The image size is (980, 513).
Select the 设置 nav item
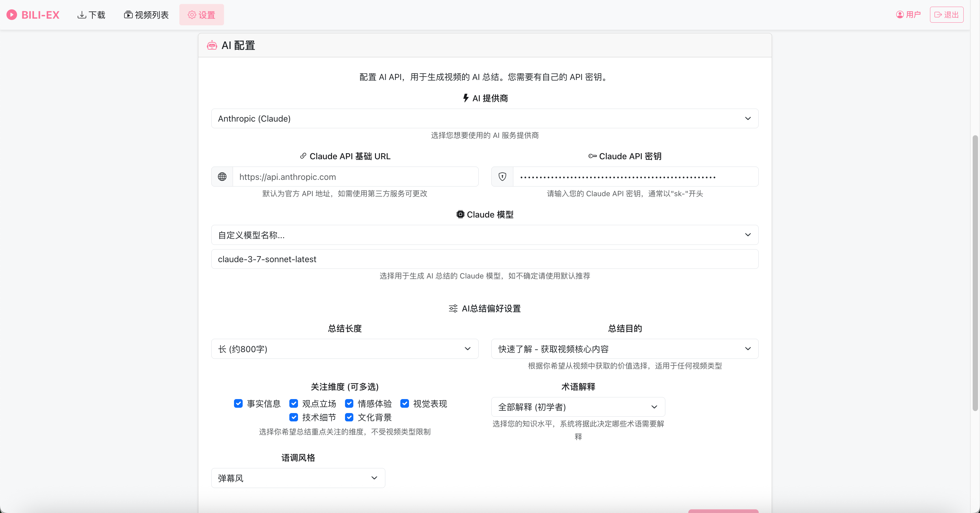(x=202, y=15)
